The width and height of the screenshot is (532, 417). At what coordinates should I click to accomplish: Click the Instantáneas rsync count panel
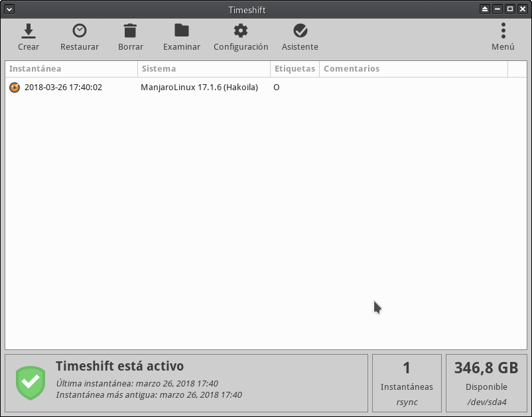[x=407, y=383]
